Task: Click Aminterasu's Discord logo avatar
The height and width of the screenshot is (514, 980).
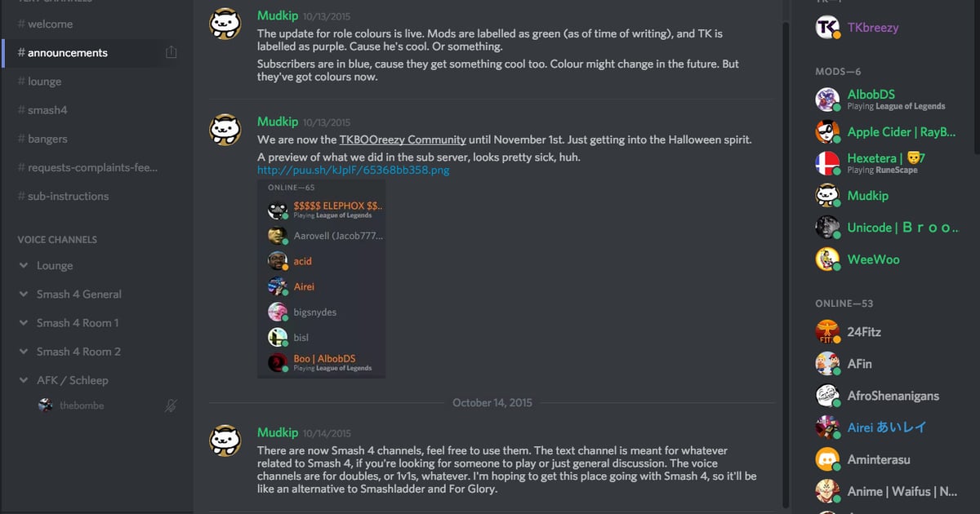Action: pyautogui.click(x=827, y=459)
